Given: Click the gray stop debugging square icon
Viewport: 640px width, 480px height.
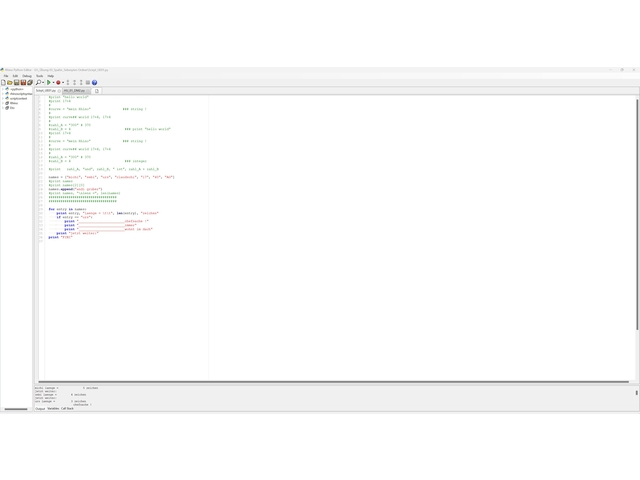Looking at the screenshot, I should coord(88,82).
